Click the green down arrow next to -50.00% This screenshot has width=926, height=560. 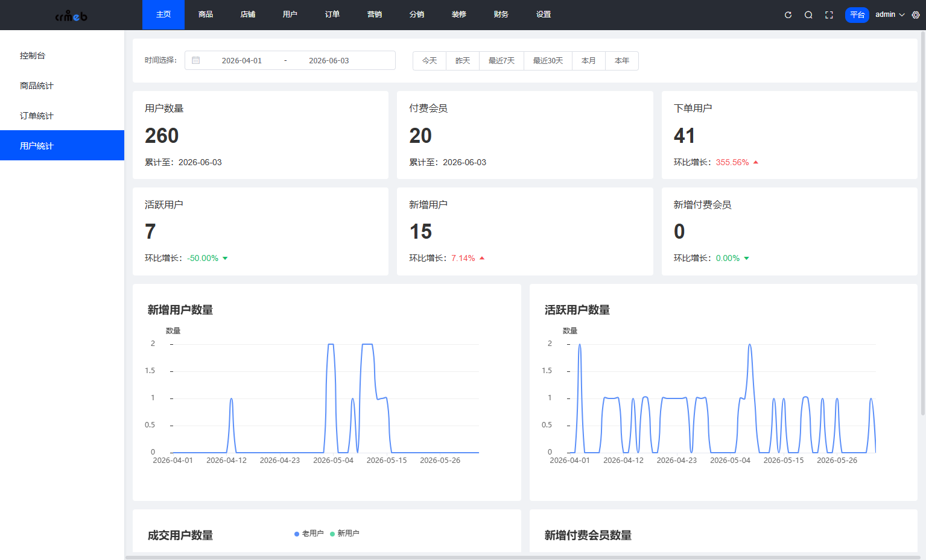pyautogui.click(x=225, y=258)
